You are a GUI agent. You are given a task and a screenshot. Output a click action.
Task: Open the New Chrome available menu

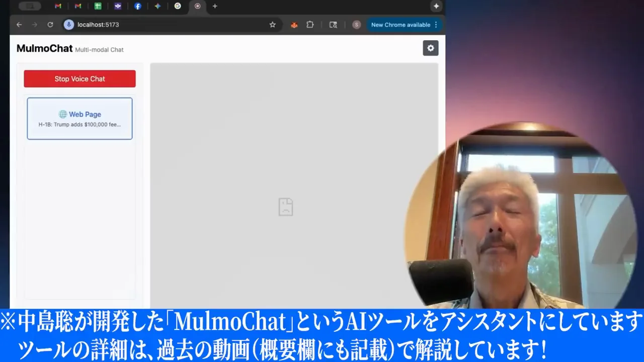(405, 25)
